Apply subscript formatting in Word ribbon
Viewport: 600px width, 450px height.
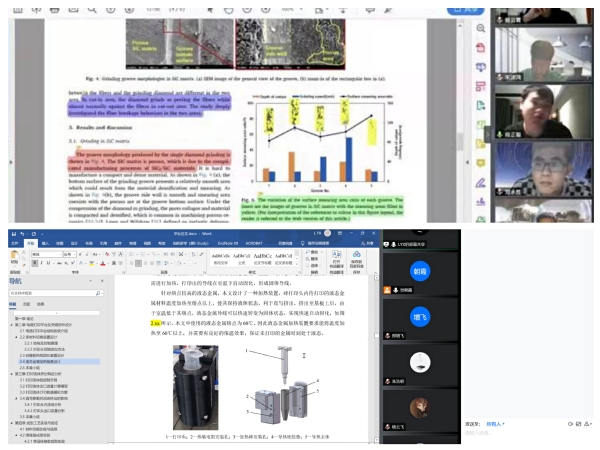(67, 263)
